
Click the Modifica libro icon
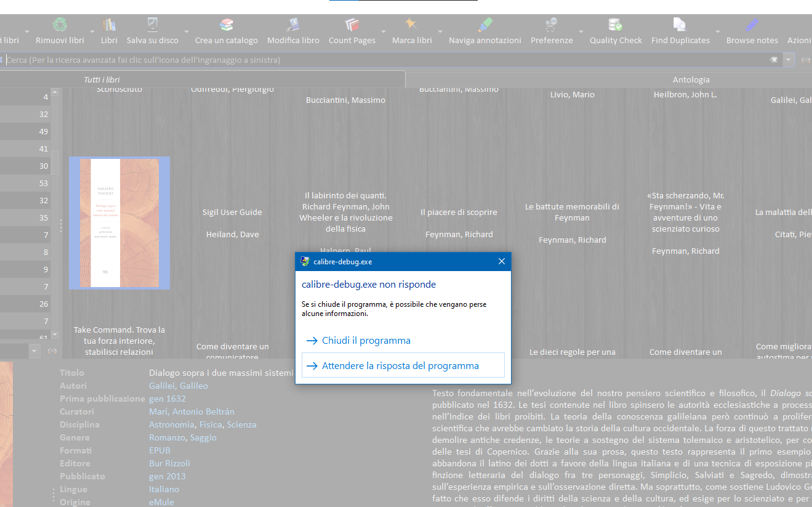(x=293, y=25)
